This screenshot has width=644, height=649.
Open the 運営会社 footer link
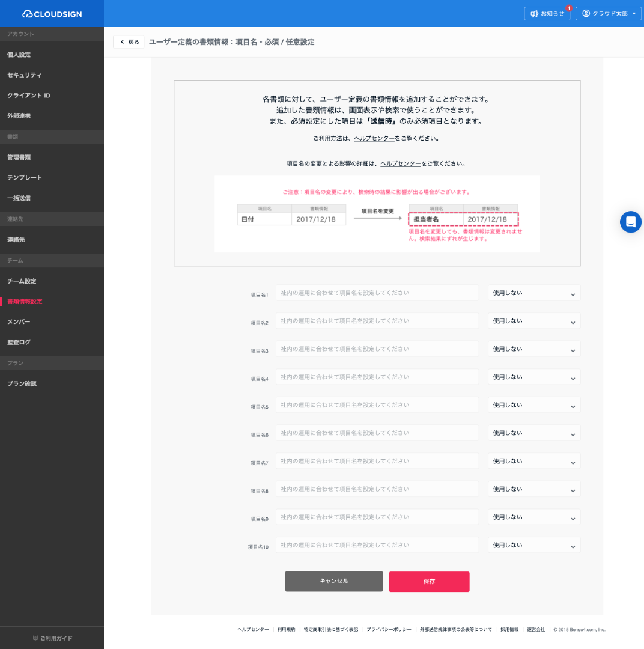tap(536, 630)
